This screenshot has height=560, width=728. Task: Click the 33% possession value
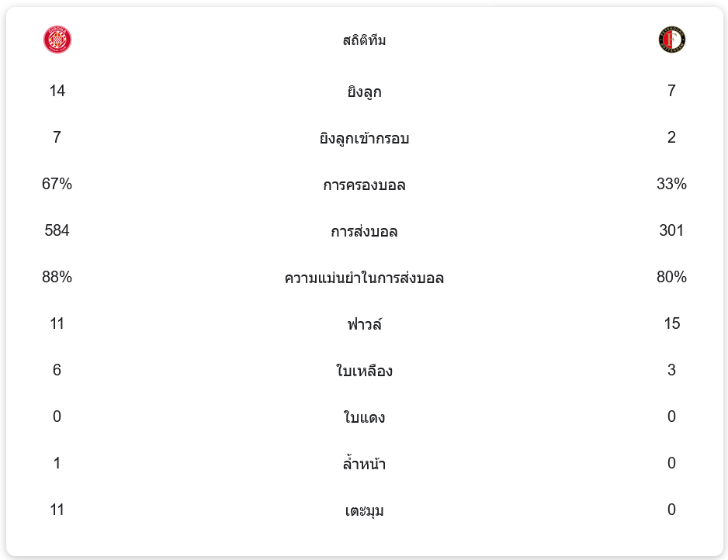(x=671, y=184)
